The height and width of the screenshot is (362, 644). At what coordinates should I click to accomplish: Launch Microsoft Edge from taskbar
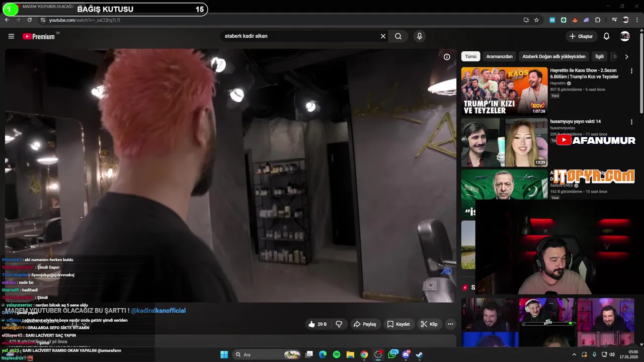coord(323,354)
